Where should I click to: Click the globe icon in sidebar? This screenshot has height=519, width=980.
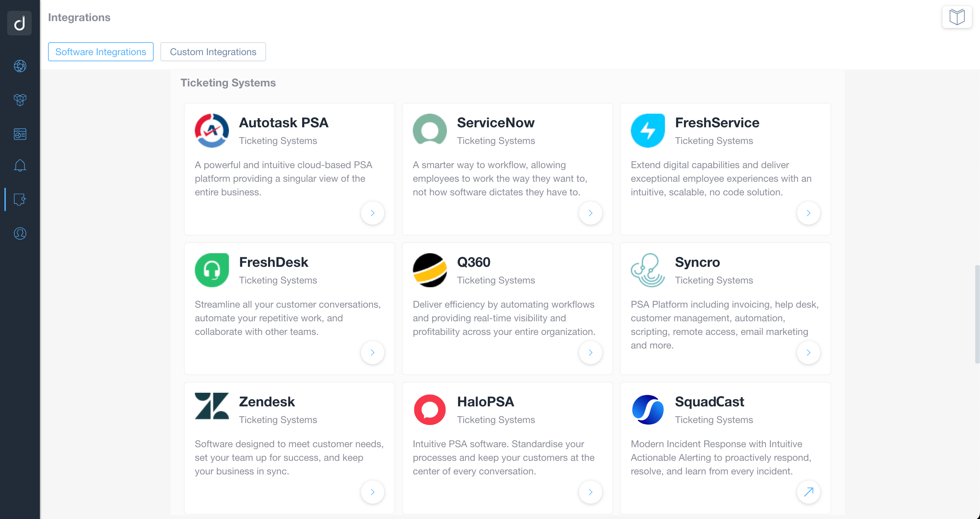click(20, 66)
